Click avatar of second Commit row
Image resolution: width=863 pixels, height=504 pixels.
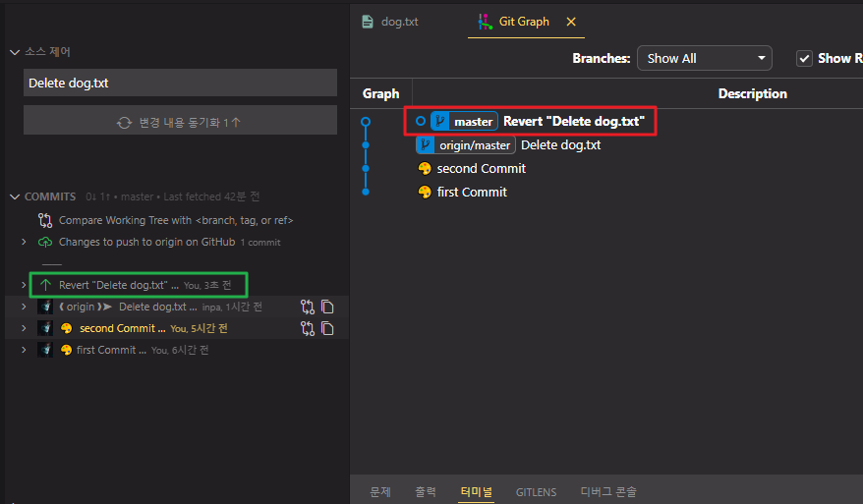[45, 328]
